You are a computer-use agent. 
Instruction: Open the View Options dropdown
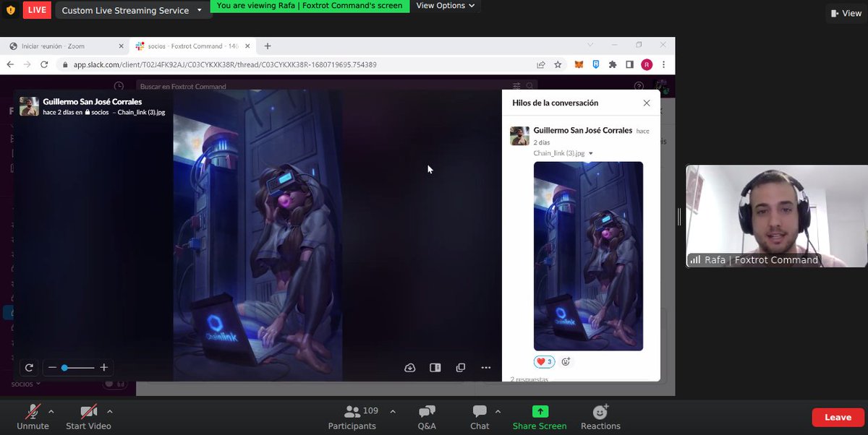click(x=446, y=6)
